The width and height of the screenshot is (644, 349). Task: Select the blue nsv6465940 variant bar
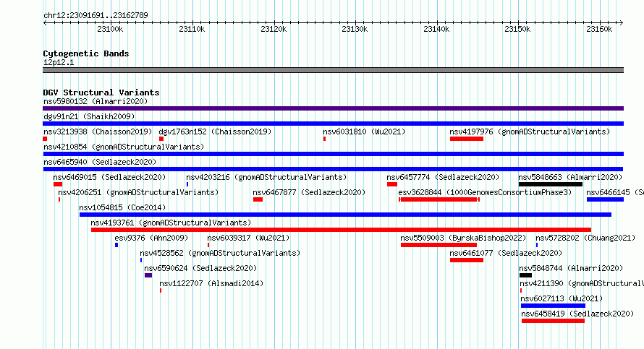pos(333,169)
